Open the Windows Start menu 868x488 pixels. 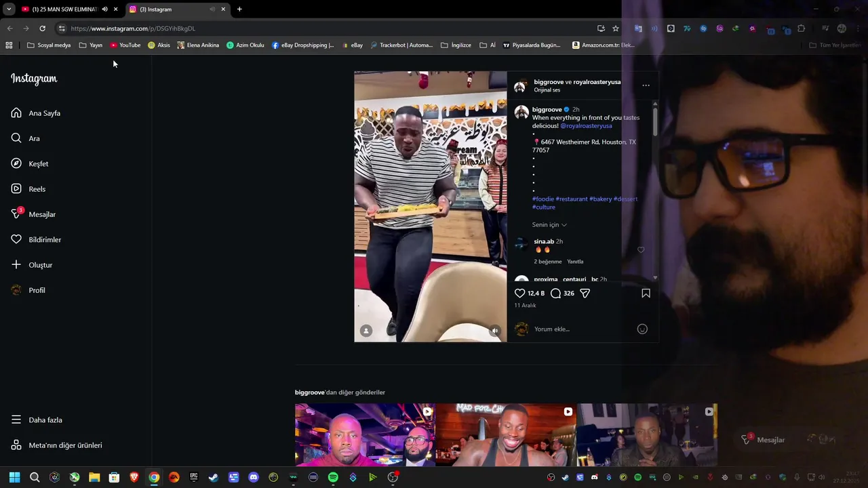(14, 477)
